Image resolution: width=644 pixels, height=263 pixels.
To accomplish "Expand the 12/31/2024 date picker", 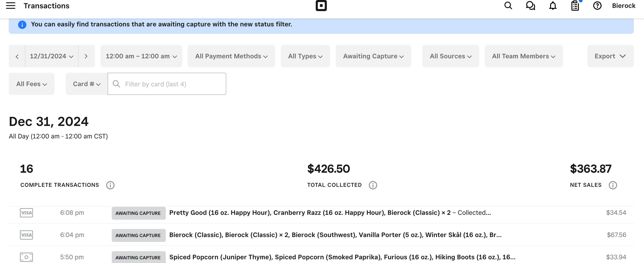I will coord(51,56).
